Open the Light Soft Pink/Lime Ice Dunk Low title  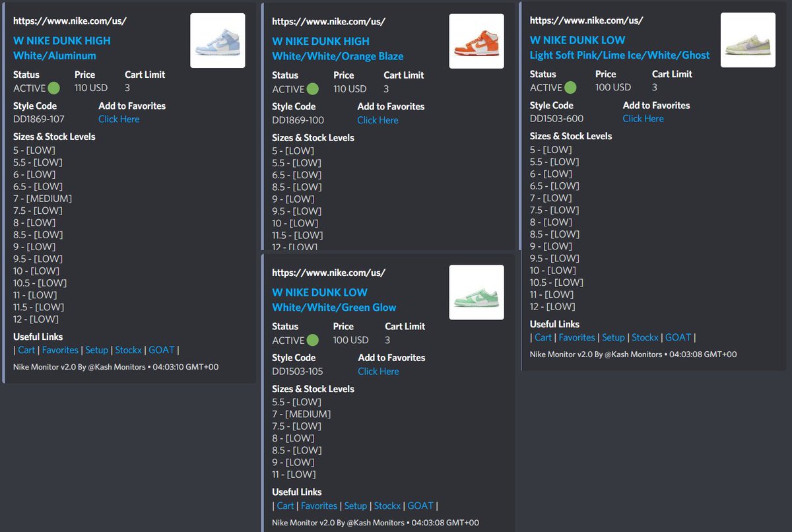click(x=620, y=48)
